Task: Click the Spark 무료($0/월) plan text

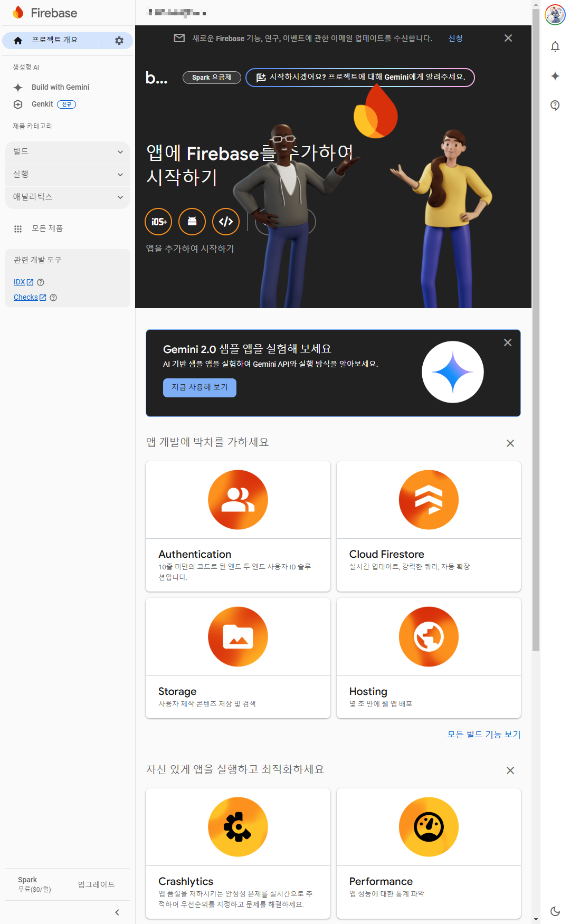Action: coord(34,884)
